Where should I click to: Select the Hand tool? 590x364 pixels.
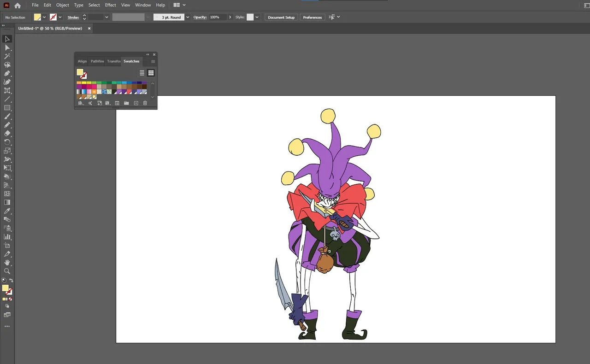(7, 263)
